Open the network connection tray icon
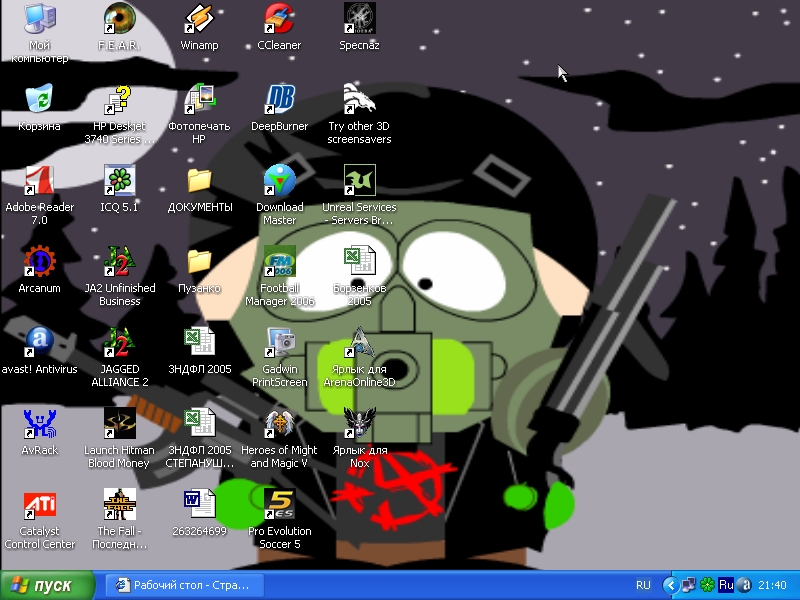 click(689, 585)
